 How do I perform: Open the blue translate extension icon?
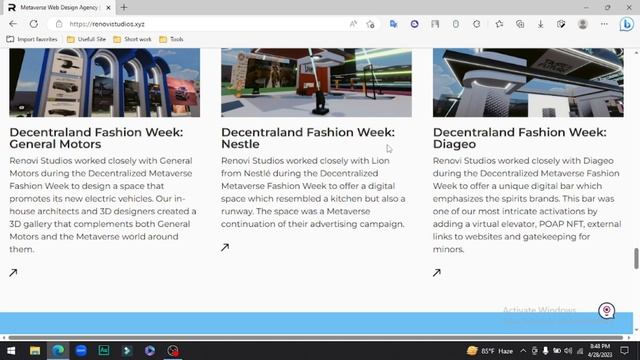[393, 24]
